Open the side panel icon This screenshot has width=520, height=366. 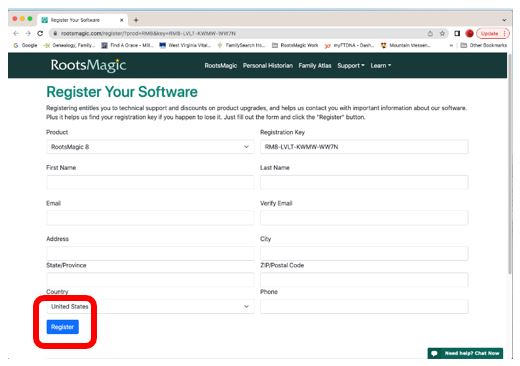(x=457, y=33)
